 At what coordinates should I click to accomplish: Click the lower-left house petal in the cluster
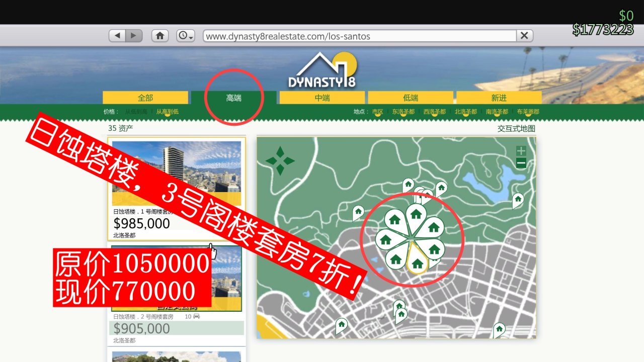point(396,258)
